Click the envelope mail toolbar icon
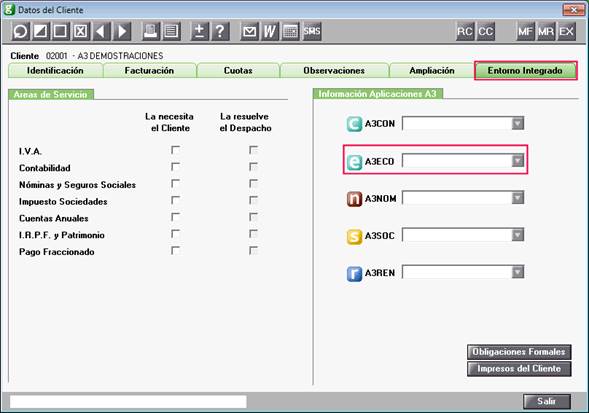589x413 pixels. point(249,31)
